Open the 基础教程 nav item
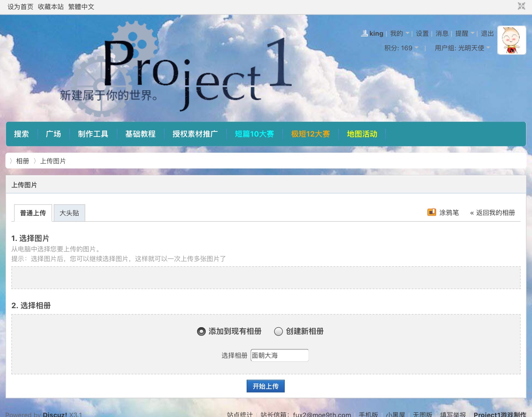This screenshot has height=417, width=532. coord(141,134)
